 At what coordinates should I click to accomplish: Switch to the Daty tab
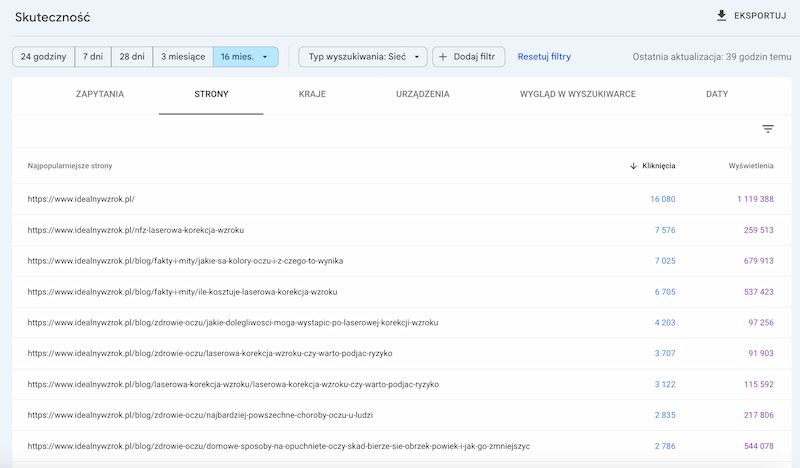point(717,95)
